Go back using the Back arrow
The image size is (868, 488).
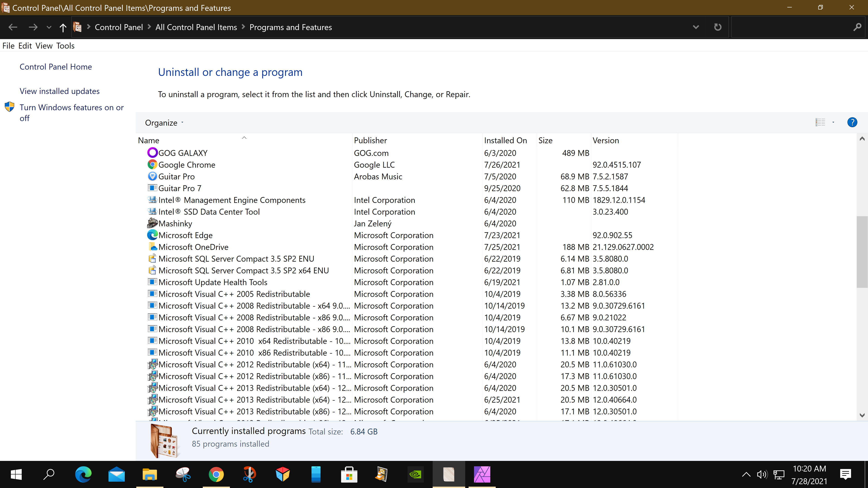13,27
